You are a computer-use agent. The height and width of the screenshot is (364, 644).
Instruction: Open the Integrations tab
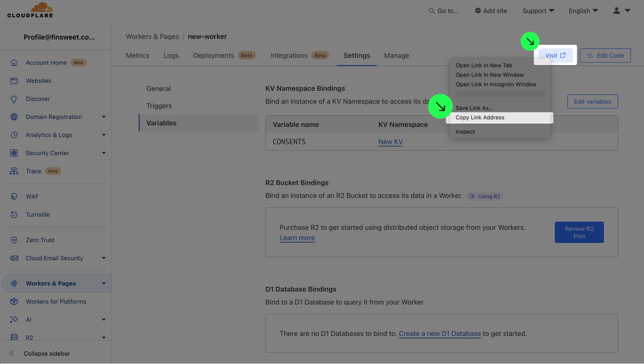pos(300,56)
